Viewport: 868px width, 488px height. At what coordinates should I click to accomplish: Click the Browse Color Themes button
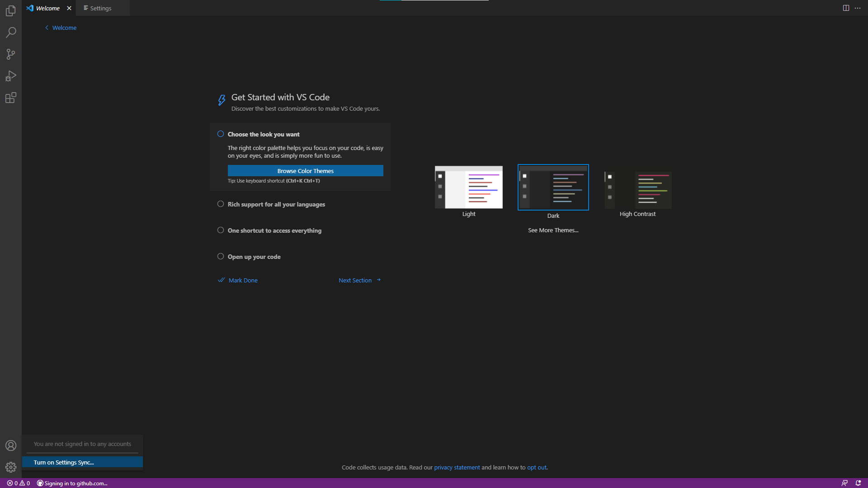tap(305, 171)
